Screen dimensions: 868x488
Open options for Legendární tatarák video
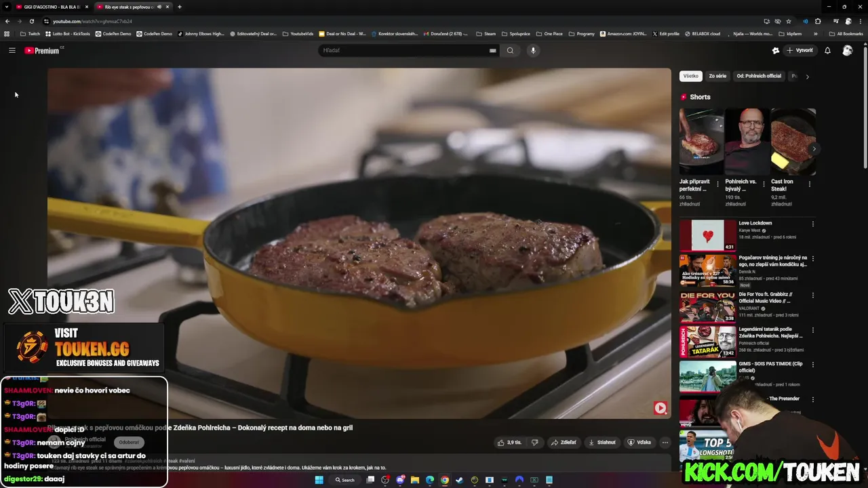click(812, 330)
